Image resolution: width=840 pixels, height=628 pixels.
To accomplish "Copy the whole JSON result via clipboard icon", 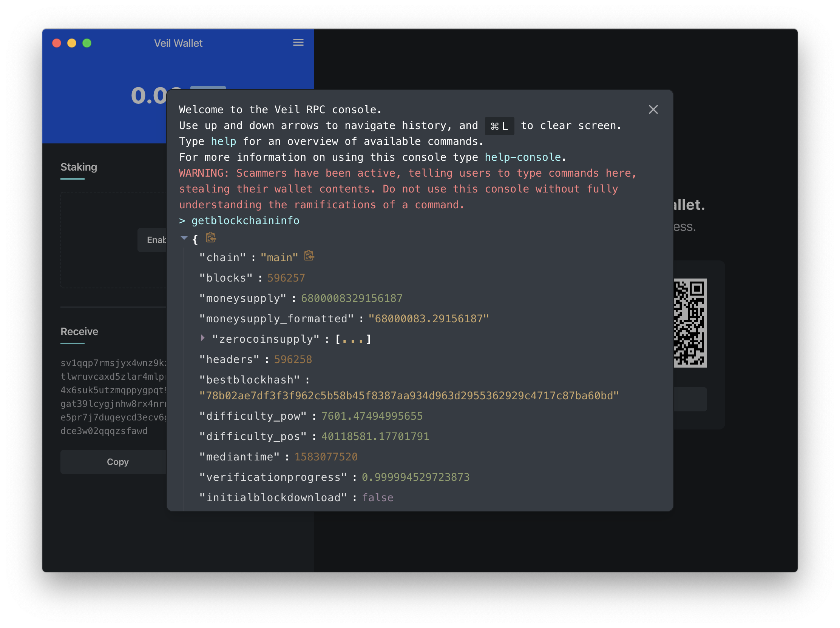I will click(x=211, y=238).
